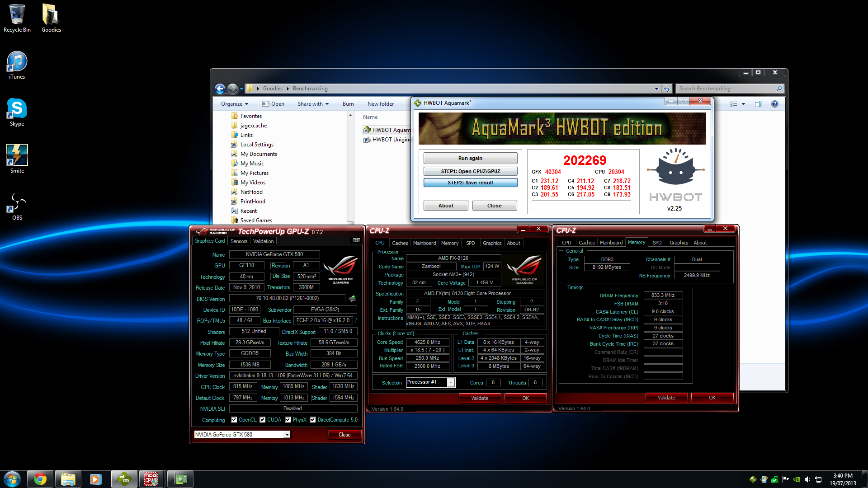Click the Explorer back arrow button
868x488 pixels.
[220, 89]
